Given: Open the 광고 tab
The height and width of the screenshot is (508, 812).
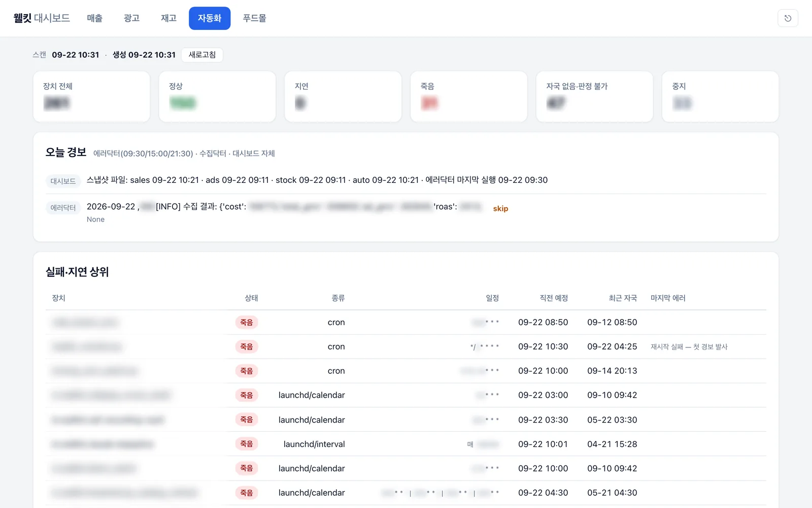Looking at the screenshot, I should (x=131, y=18).
